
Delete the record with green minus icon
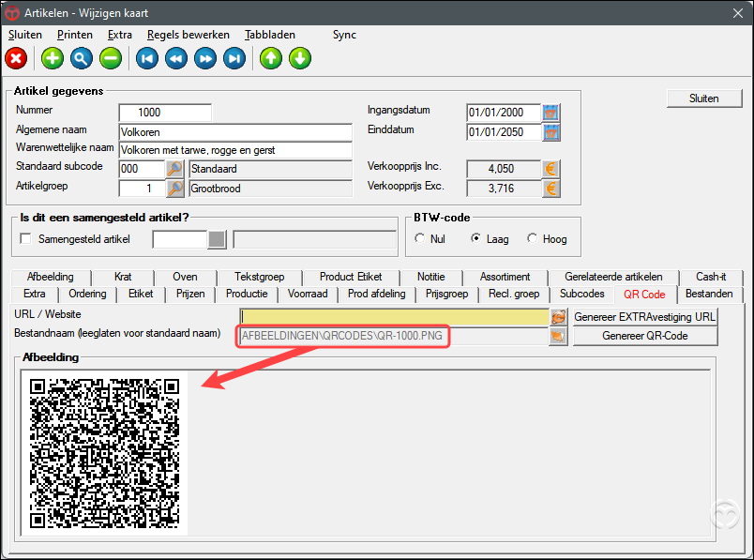coord(111,59)
